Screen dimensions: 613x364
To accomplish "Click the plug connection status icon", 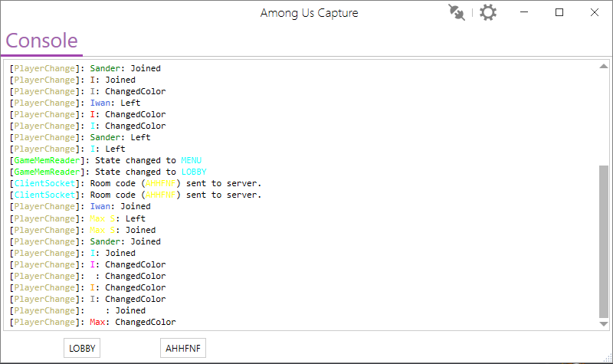I will 457,13.
